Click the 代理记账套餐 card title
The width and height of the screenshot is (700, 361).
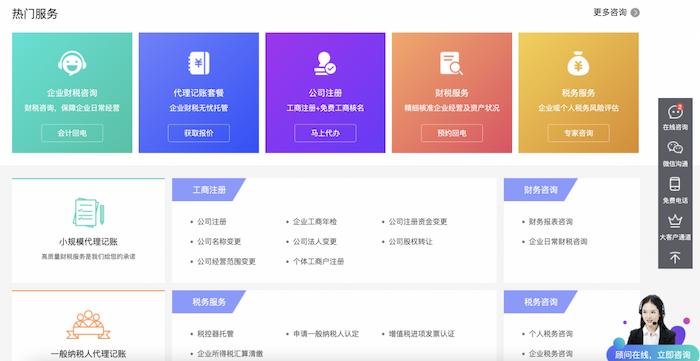(x=199, y=93)
